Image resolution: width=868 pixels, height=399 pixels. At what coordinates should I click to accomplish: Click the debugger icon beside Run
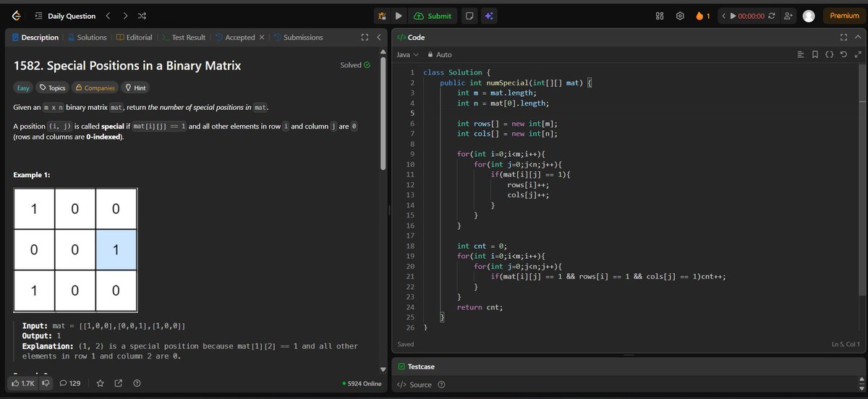click(383, 16)
